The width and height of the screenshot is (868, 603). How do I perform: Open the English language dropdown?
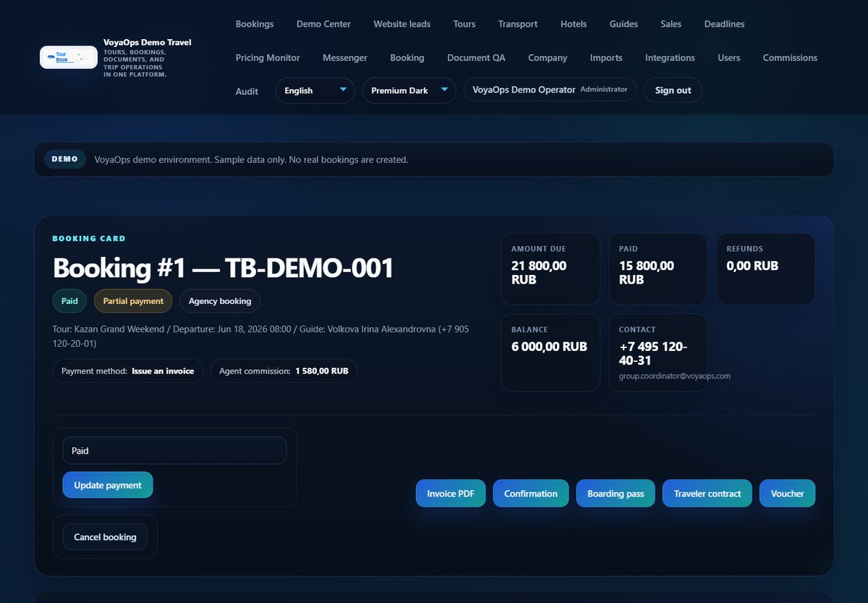pyautogui.click(x=315, y=90)
